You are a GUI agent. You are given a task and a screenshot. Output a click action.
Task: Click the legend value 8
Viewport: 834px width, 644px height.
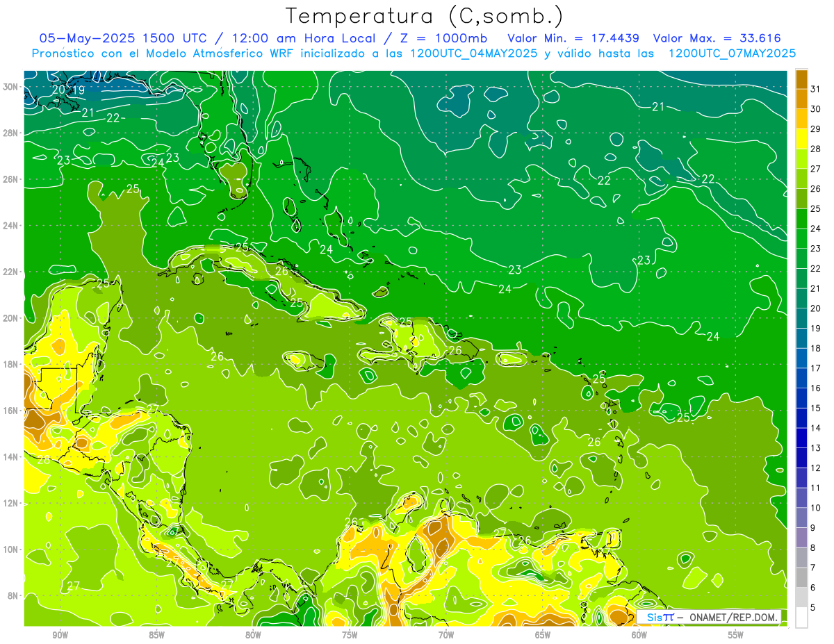pos(814,548)
